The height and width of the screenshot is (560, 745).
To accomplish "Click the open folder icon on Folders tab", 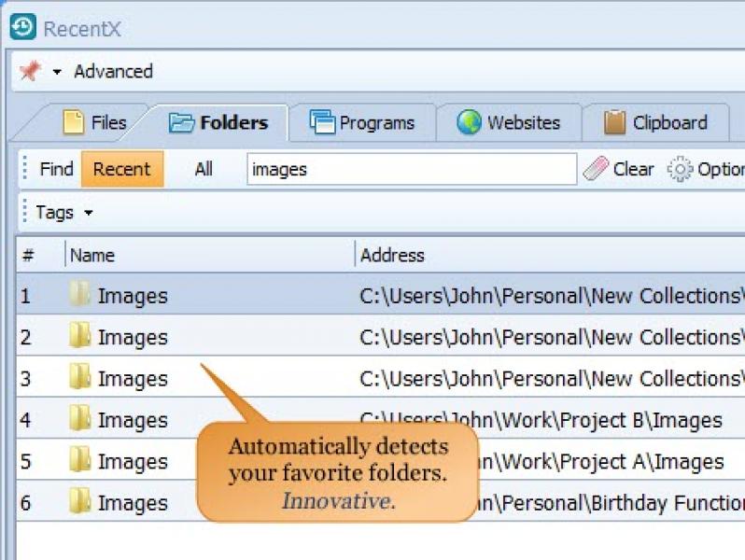I will point(181,122).
